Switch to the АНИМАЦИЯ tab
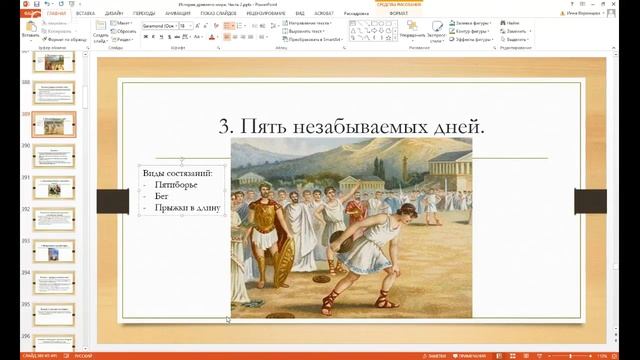The image size is (640, 360). [178, 13]
